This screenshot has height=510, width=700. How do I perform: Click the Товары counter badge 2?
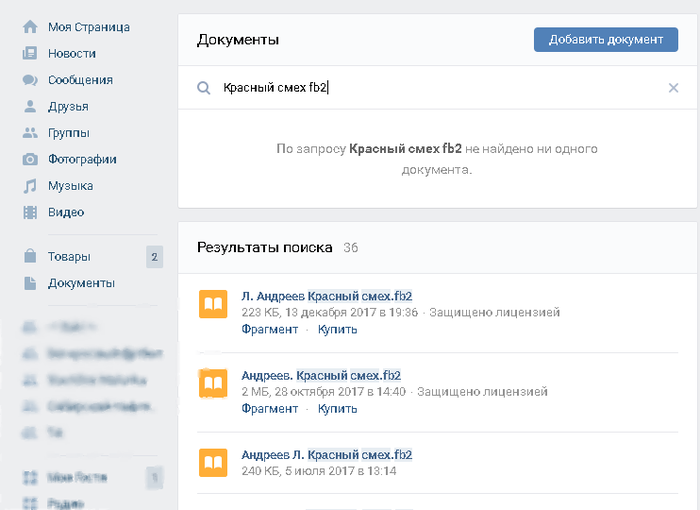pyautogui.click(x=154, y=257)
